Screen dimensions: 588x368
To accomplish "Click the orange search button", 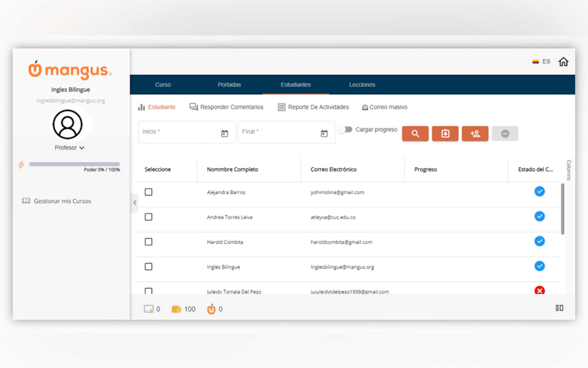I will tap(415, 133).
